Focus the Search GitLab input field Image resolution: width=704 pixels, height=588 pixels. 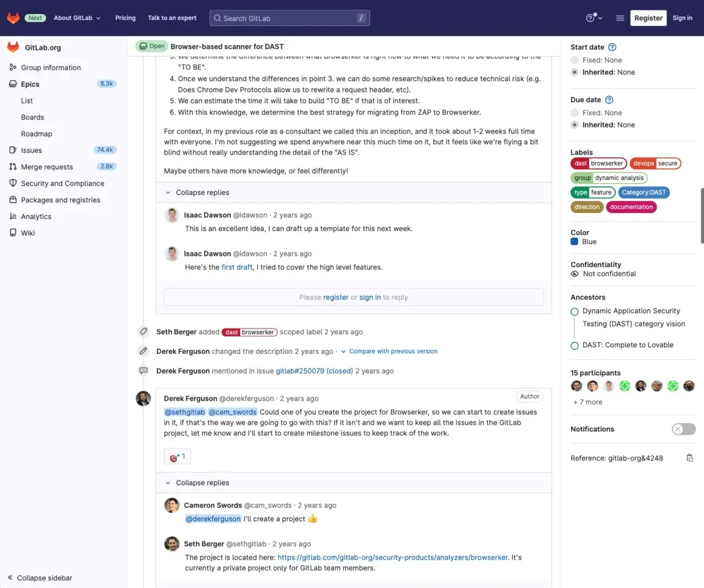click(x=289, y=18)
